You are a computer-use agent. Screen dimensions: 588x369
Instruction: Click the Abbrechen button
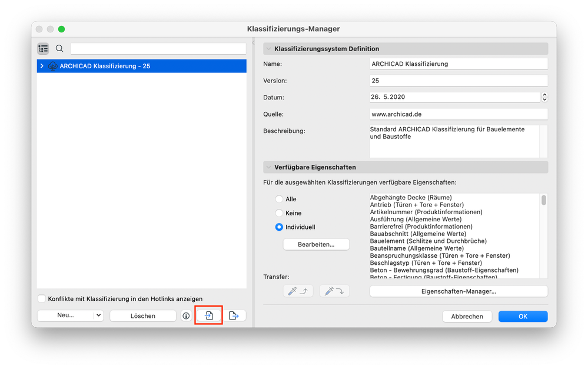[467, 317]
